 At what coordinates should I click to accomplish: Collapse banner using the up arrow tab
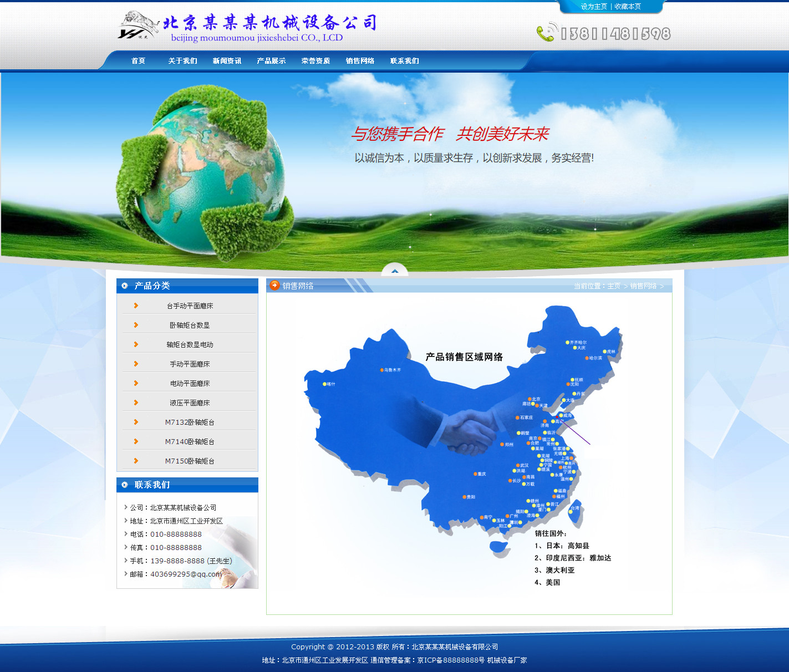395,270
